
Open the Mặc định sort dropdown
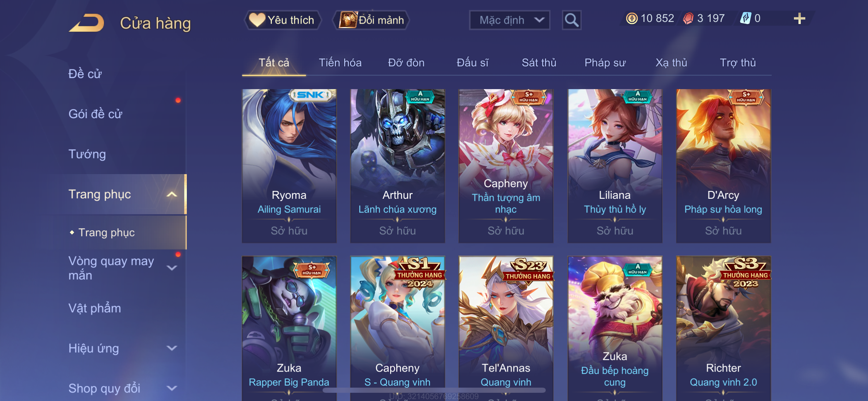pos(509,20)
